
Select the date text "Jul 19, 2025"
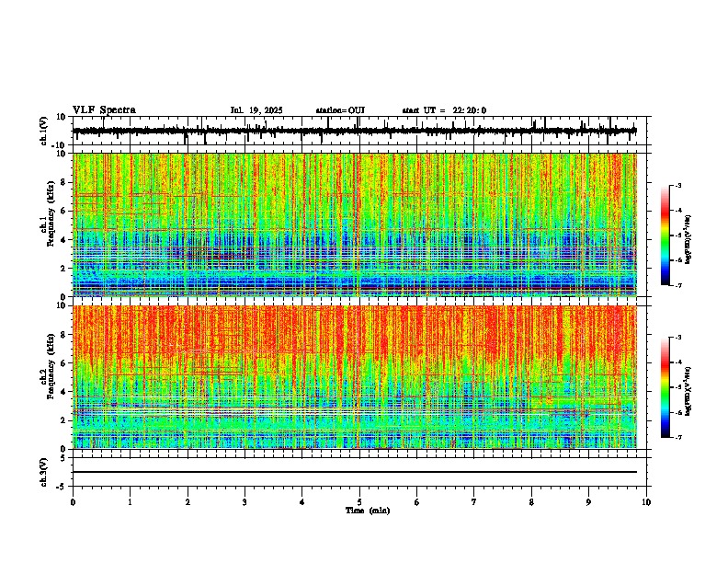[x=256, y=110]
